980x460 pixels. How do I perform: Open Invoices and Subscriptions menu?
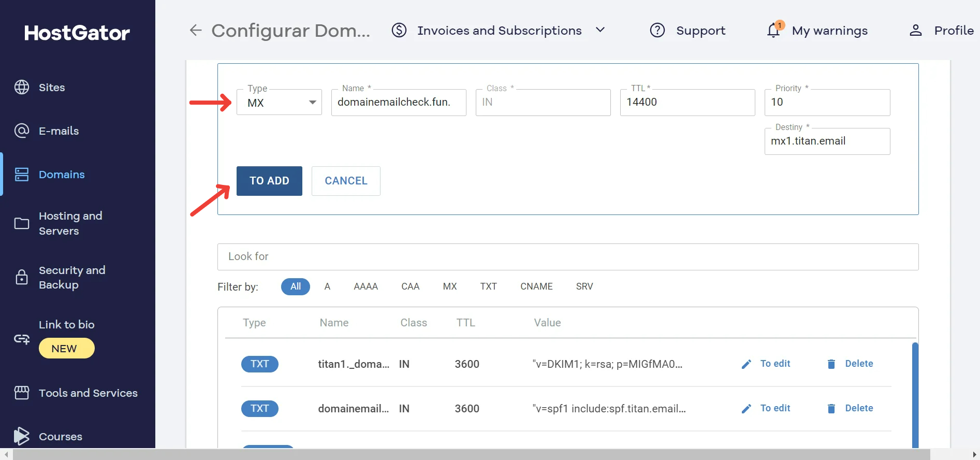coord(500,31)
